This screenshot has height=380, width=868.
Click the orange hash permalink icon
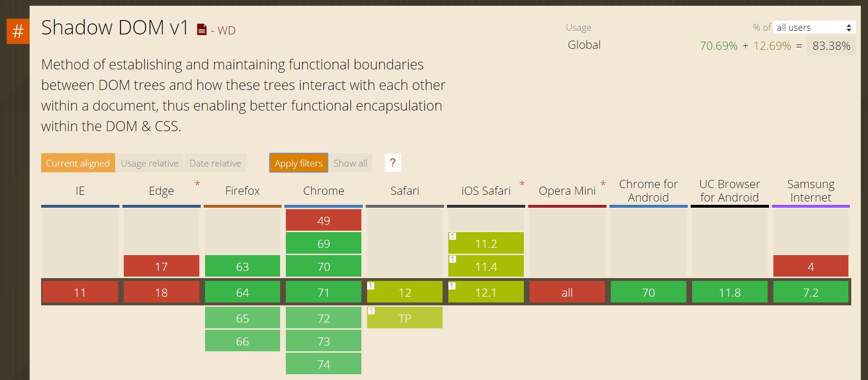(x=18, y=32)
